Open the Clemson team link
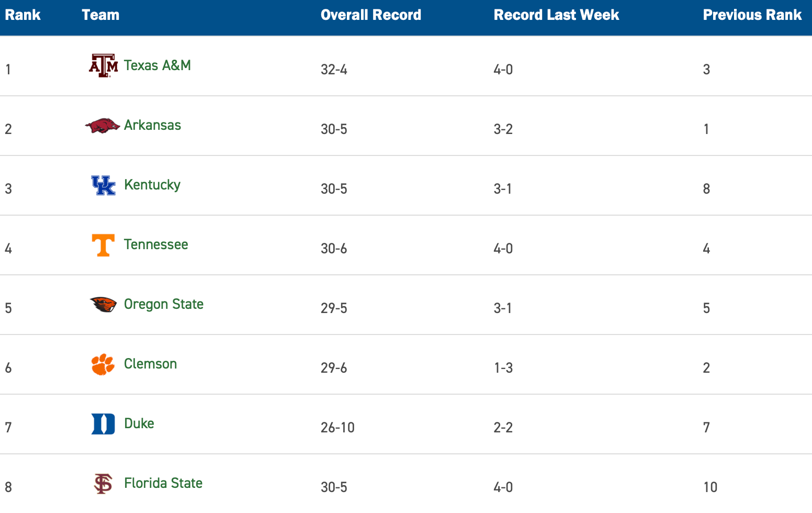This screenshot has height=513, width=812. pos(151,364)
